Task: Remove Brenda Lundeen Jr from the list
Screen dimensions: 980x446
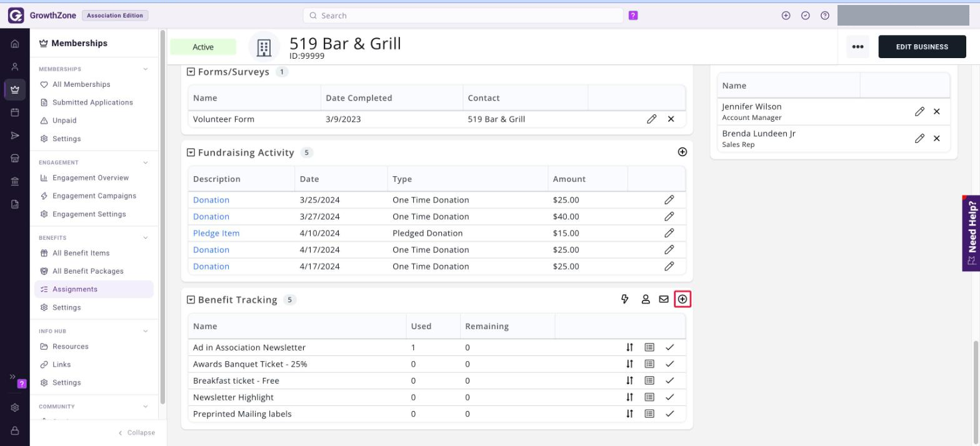Action: click(937, 139)
